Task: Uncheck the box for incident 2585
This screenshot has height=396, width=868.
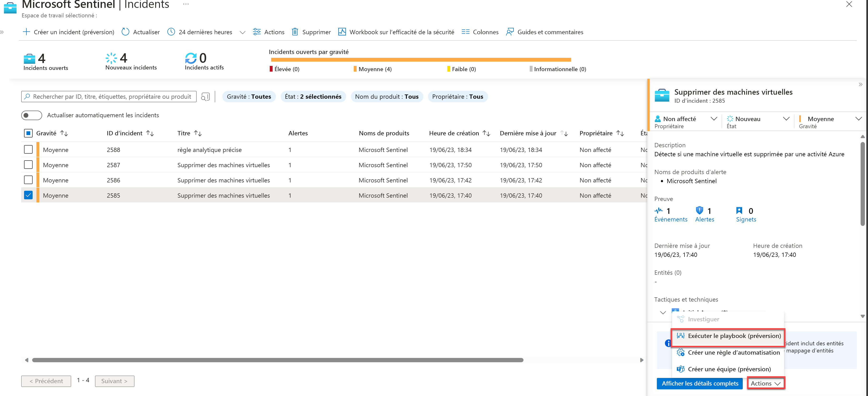Action: point(28,195)
